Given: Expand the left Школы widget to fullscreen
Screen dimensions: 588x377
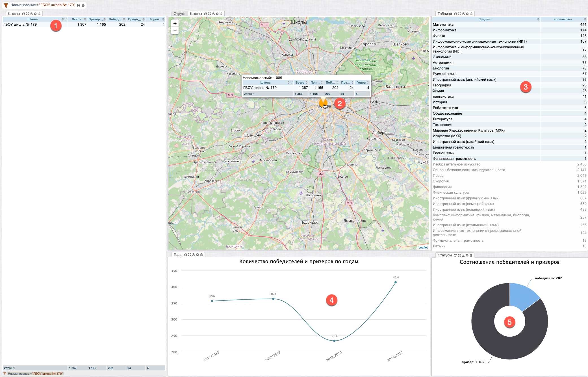Looking at the screenshot, I should [27, 14].
